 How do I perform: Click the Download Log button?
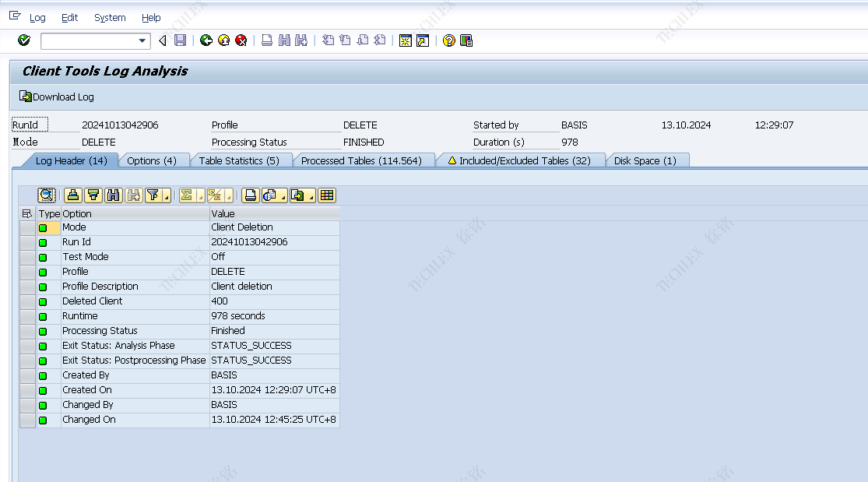[57, 97]
